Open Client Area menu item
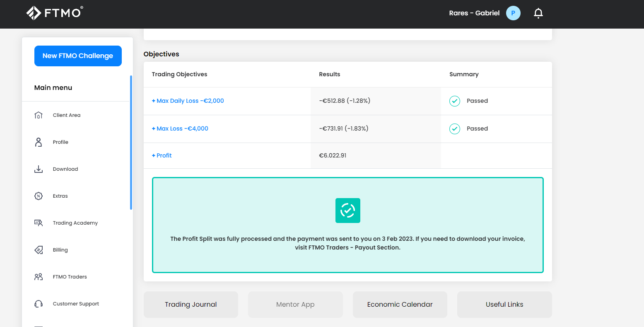 click(x=67, y=115)
